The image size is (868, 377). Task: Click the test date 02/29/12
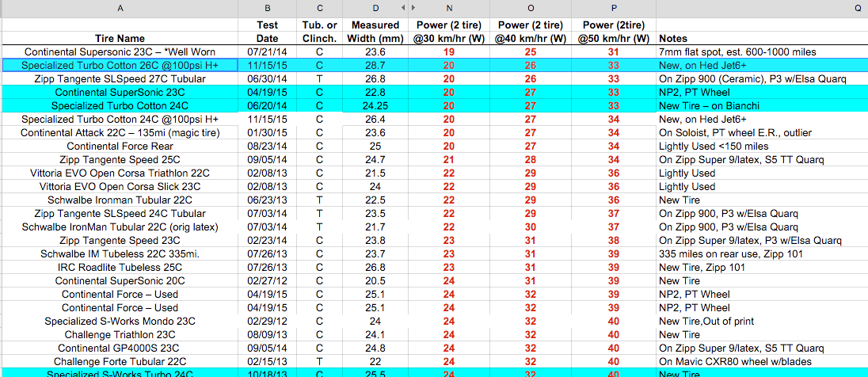coord(268,321)
